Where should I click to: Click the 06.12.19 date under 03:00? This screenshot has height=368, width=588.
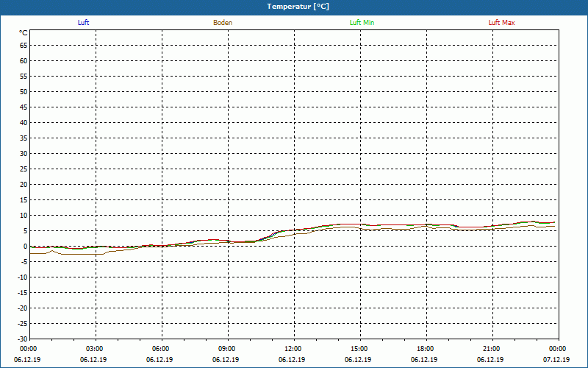(93, 360)
